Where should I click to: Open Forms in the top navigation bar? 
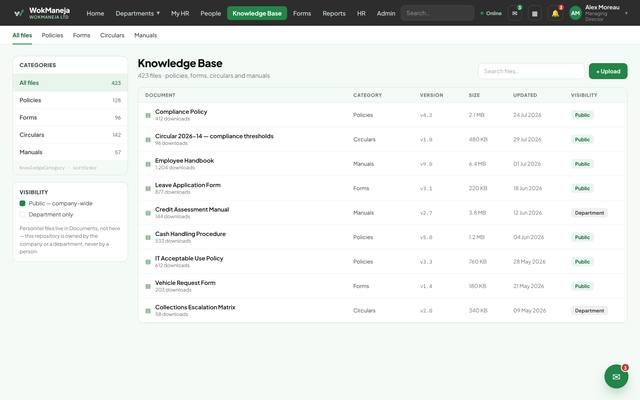[x=302, y=13]
